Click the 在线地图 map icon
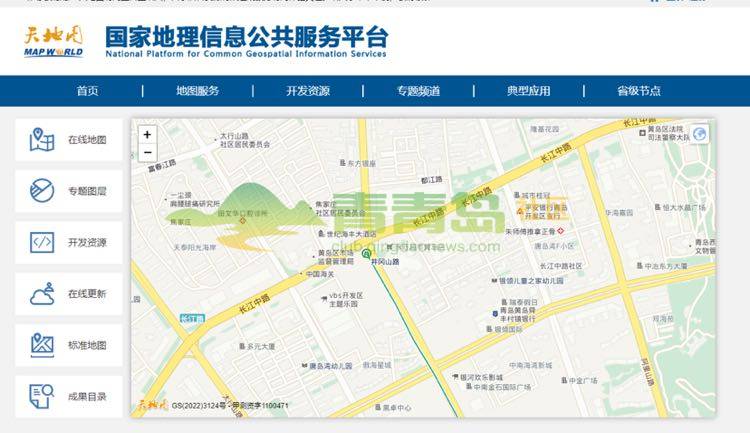 [42, 140]
